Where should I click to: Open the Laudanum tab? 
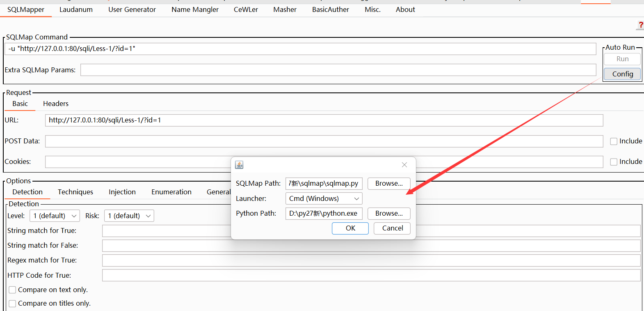(x=76, y=9)
